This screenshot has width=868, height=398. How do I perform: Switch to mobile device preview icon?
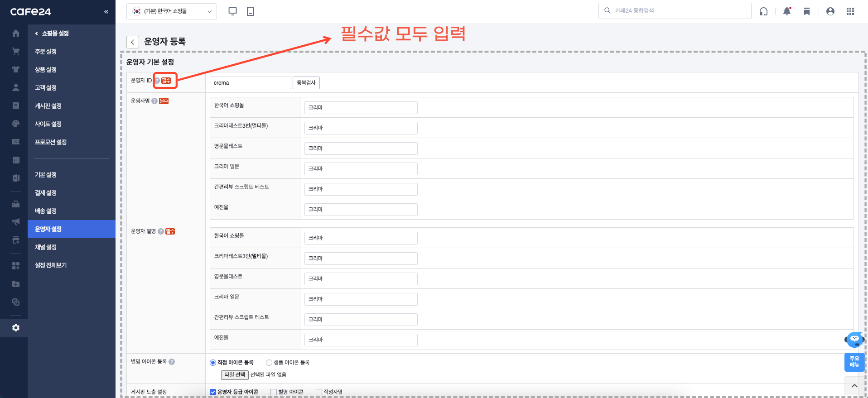pyautogui.click(x=251, y=11)
